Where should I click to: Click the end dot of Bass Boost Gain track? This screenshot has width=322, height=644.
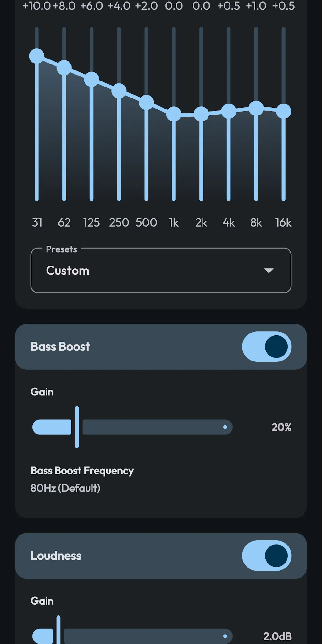(225, 427)
